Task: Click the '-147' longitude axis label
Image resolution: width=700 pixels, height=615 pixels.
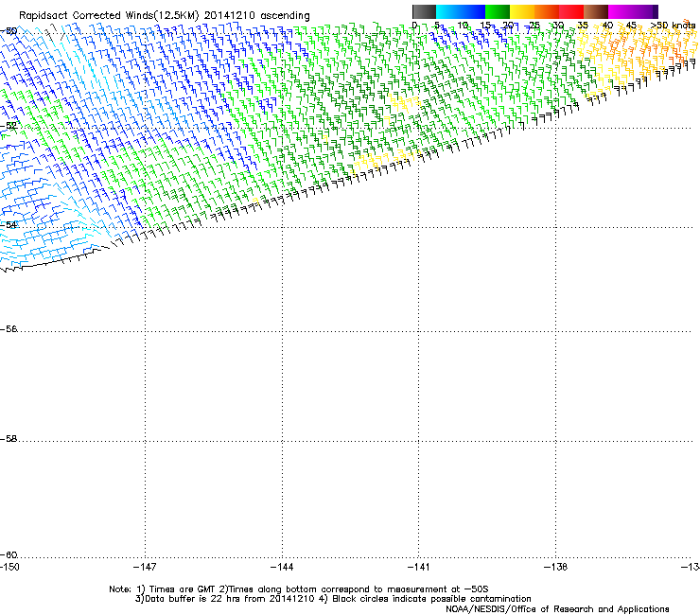Action: [145, 567]
